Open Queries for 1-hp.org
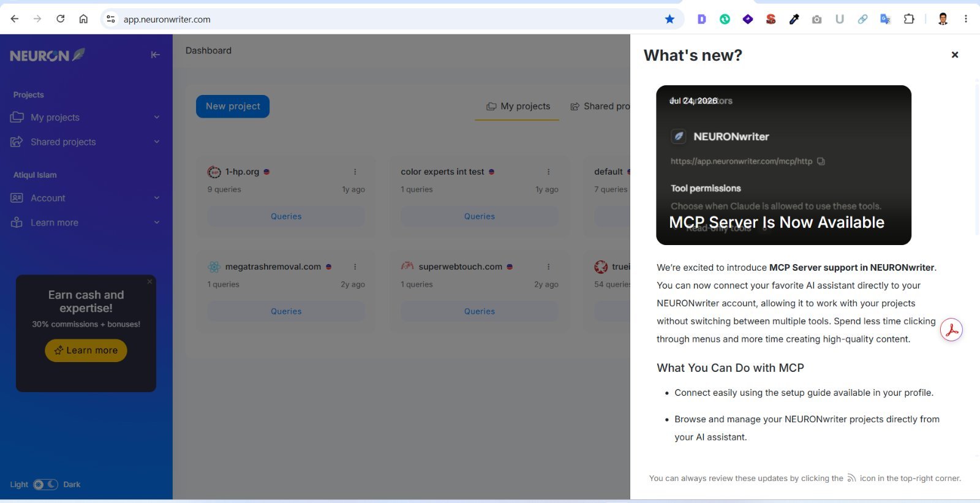This screenshot has height=503, width=980. pos(286,216)
